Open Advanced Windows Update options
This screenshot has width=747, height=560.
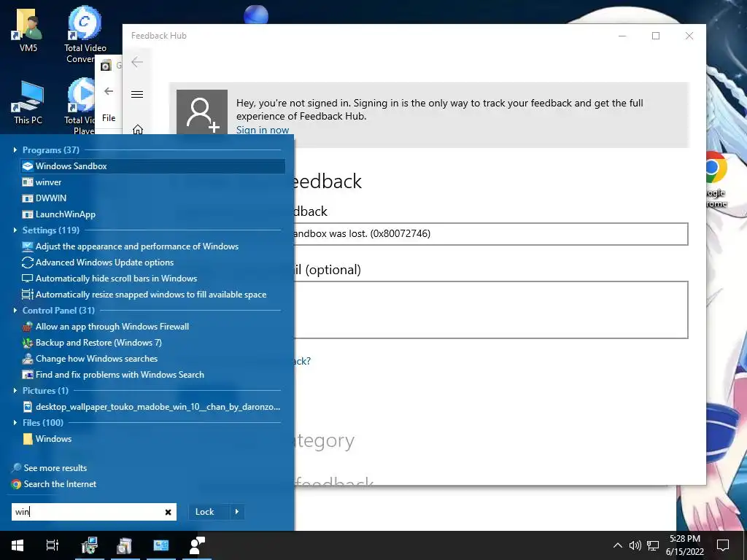click(x=98, y=262)
